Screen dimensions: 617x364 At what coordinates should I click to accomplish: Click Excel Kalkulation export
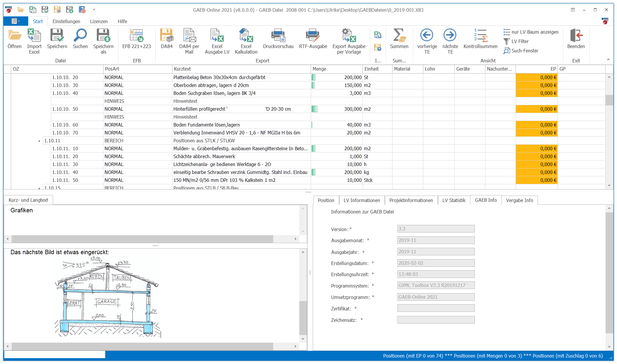pos(246,41)
